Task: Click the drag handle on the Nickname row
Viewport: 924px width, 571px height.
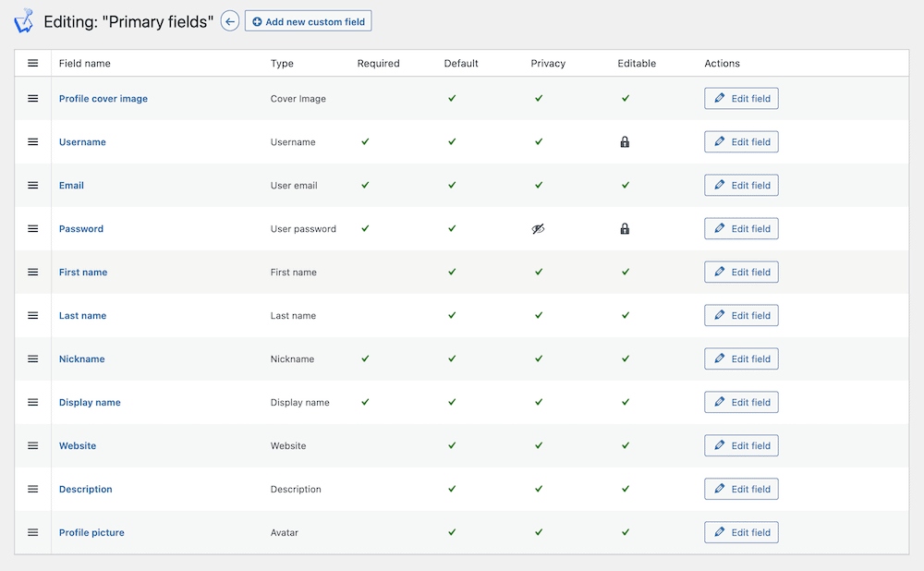Action: (x=33, y=358)
